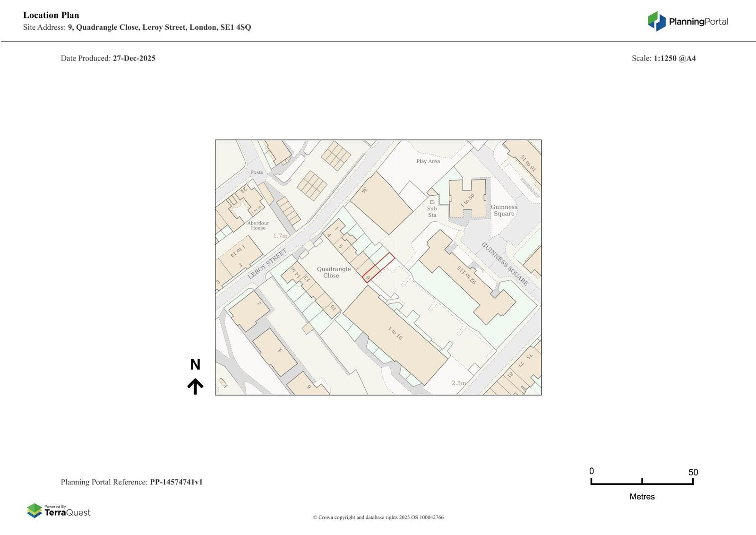Click the bold N compass letter
Image resolution: width=756 pixels, height=535 pixels.
coord(195,364)
